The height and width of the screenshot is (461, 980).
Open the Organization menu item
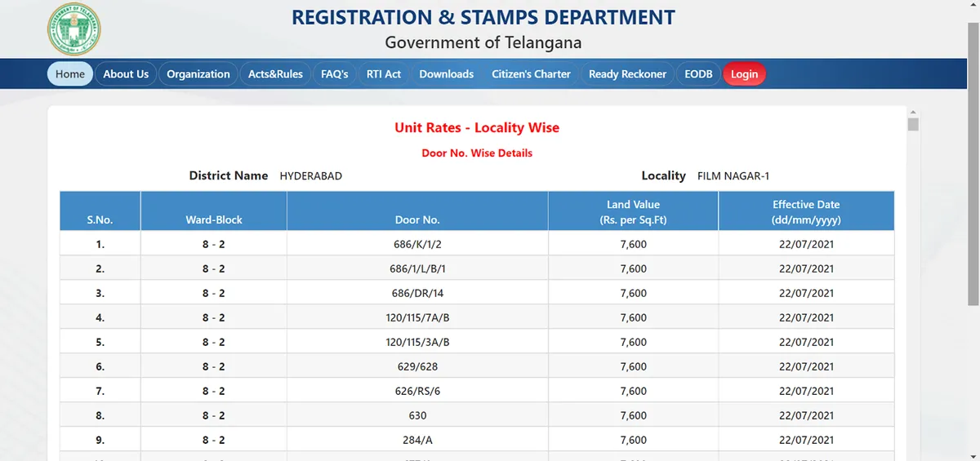pos(198,74)
